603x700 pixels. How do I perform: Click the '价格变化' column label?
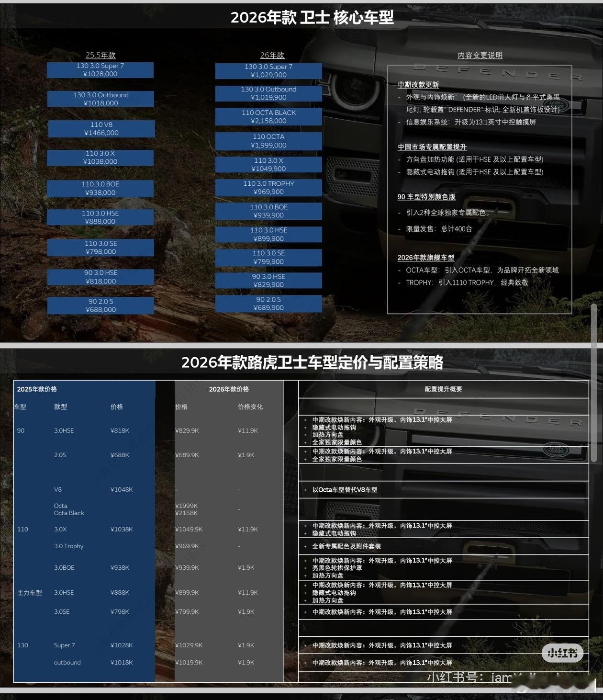pos(250,406)
